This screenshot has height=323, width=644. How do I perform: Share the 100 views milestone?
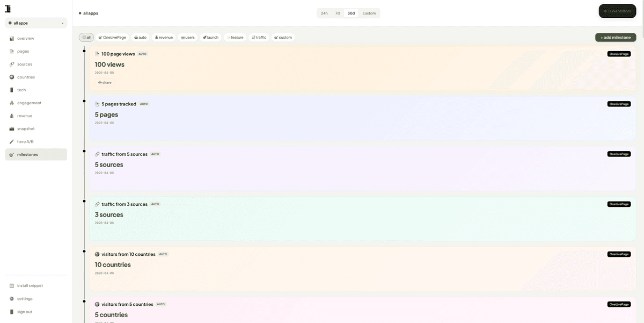(104, 82)
